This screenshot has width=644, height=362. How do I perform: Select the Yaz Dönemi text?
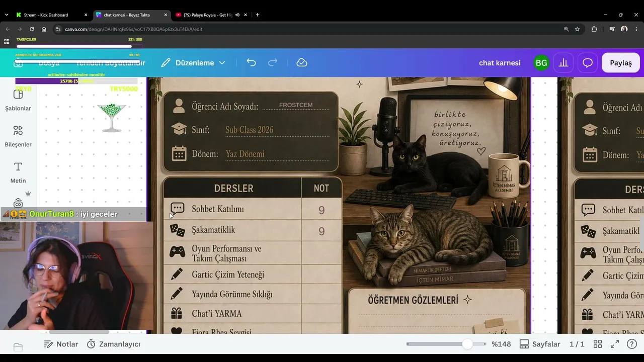point(245,154)
